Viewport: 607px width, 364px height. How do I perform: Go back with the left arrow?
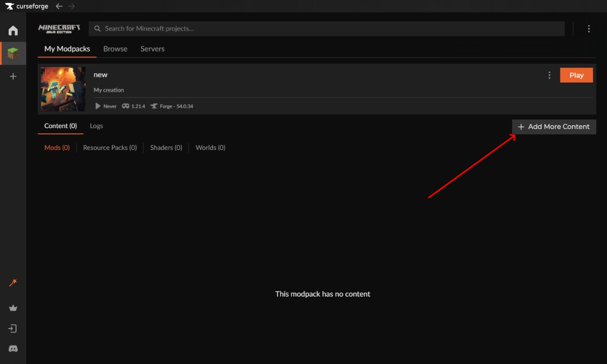(x=59, y=6)
